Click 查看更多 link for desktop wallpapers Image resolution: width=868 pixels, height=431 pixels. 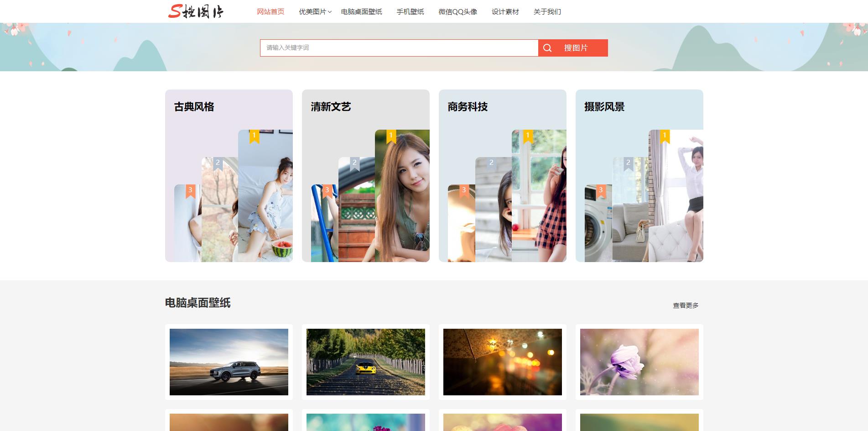pos(686,305)
